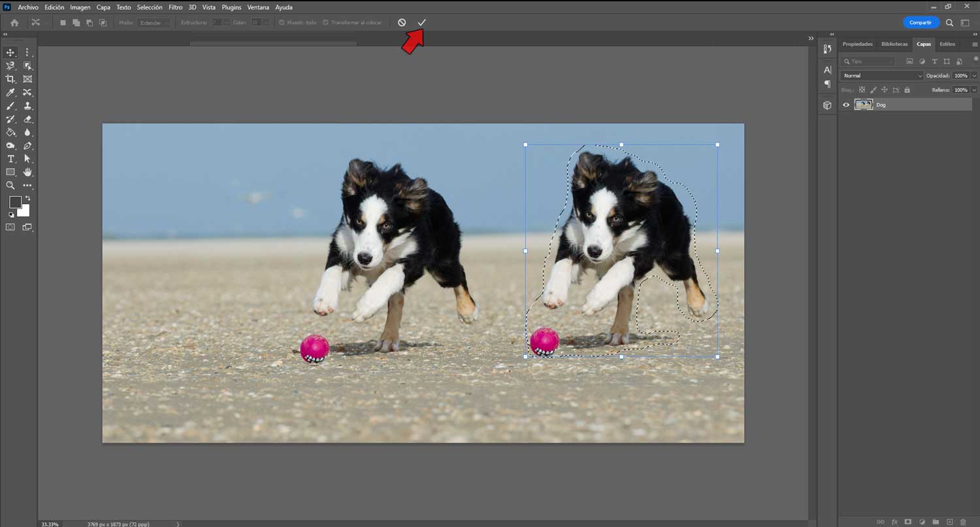Screen dimensions: 980x527
Task: Toggle the 'Muestr. todo' checkbox
Action: pyautogui.click(x=282, y=23)
